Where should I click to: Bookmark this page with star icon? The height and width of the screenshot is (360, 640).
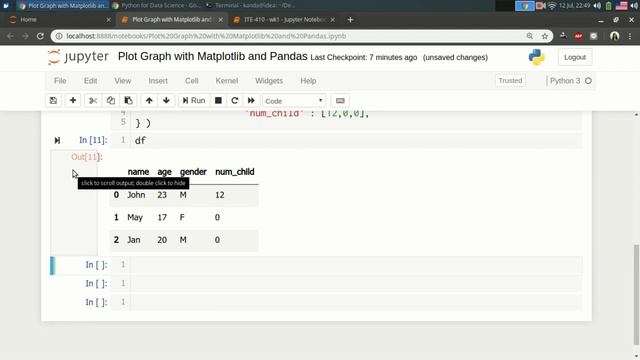pyautogui.click(x=544, y=36)
